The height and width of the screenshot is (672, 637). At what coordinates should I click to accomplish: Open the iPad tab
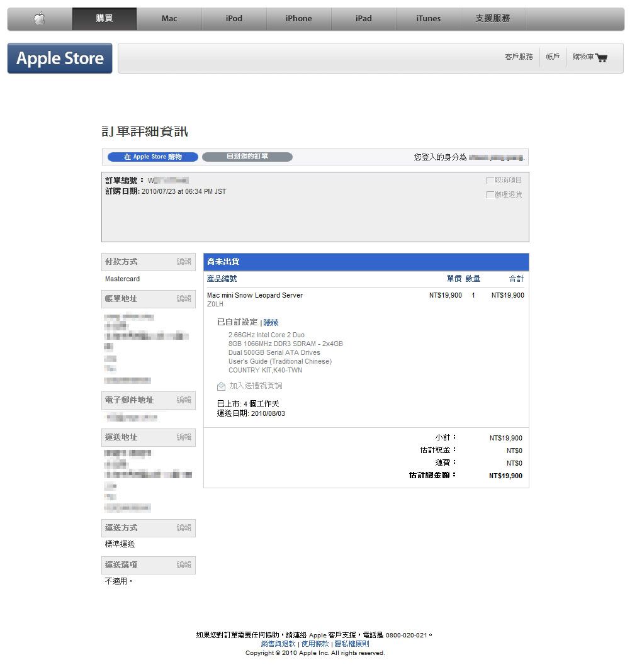click(x=364, y=18)
